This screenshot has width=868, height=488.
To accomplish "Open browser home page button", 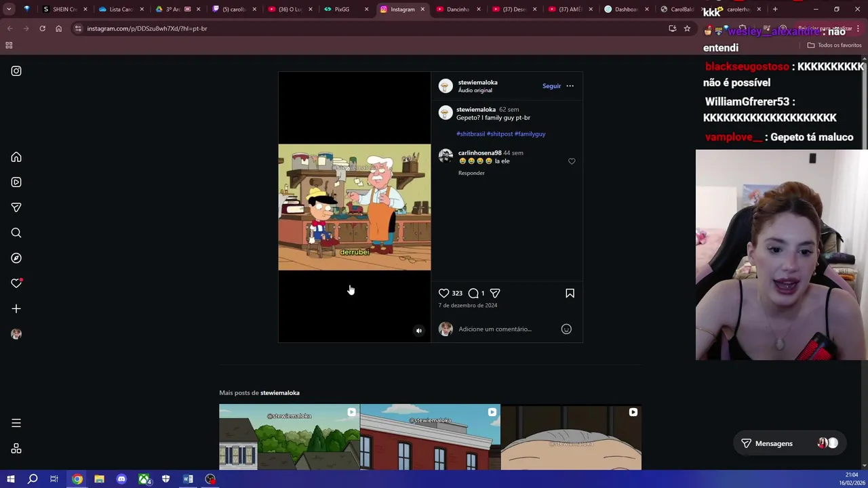I will point(58,28).
